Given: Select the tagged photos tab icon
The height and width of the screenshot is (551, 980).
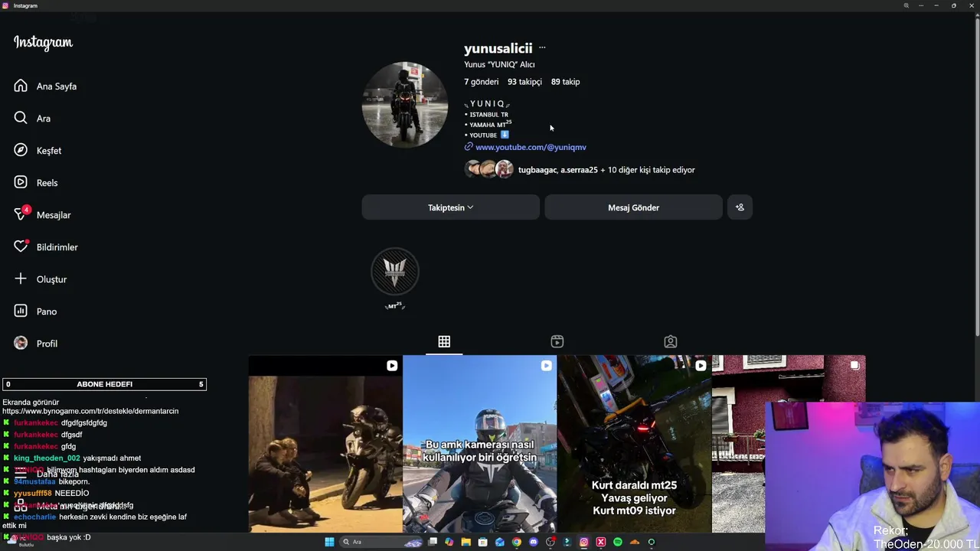Looking at the screenshot, I should [x=671, y=341].
